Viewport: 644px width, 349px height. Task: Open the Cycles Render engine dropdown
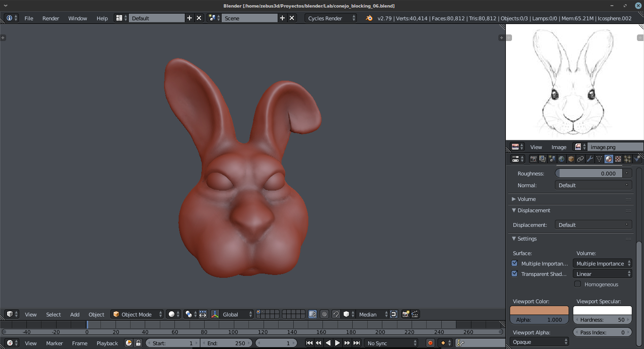pos(330,18)
